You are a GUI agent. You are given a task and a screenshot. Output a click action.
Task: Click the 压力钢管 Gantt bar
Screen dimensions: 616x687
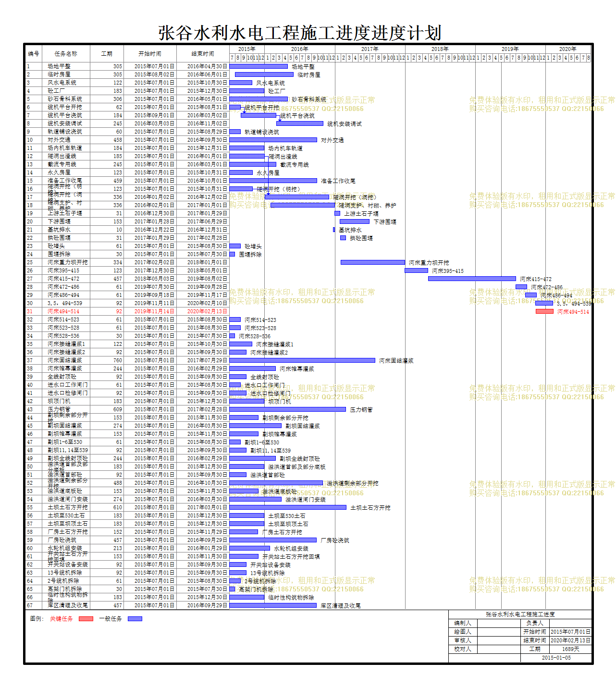pos(288,409)
